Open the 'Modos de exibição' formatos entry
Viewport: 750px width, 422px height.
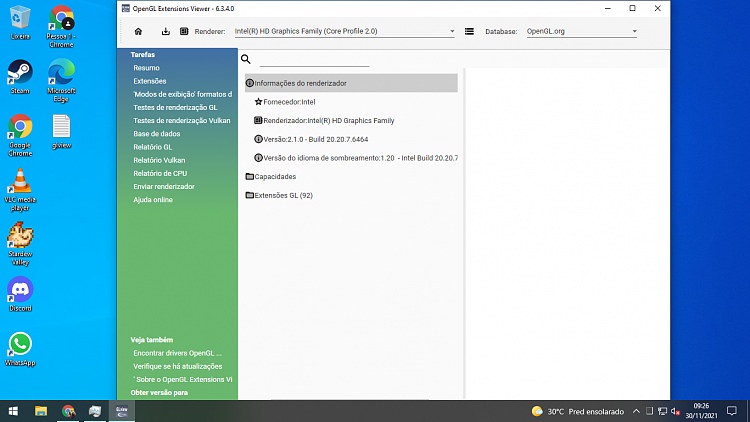coord(182,94)
